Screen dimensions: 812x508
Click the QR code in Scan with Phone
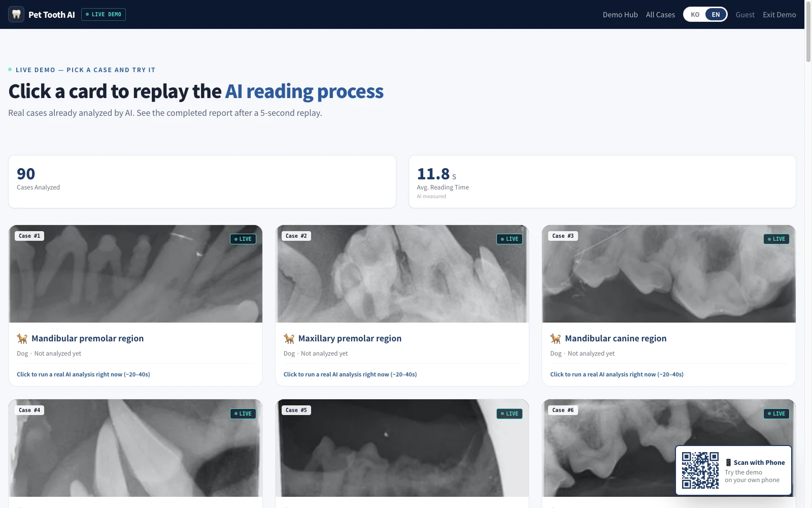point(700,470)
